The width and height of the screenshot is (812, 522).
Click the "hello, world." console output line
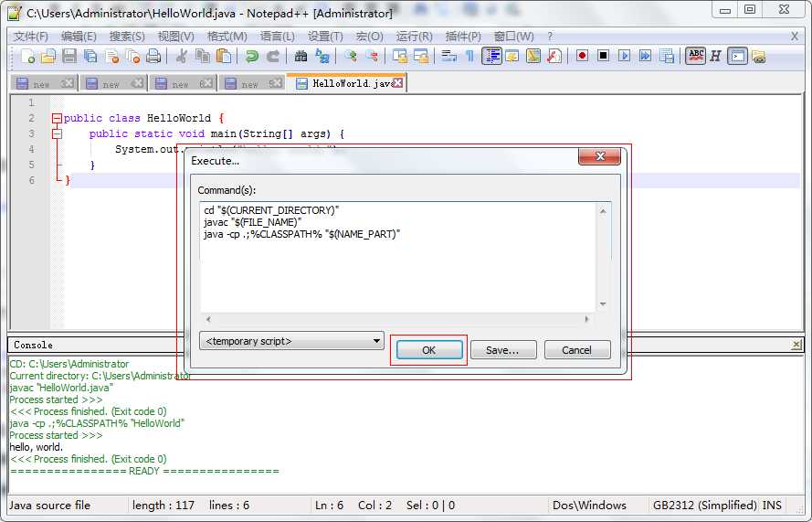coord(37,447)
